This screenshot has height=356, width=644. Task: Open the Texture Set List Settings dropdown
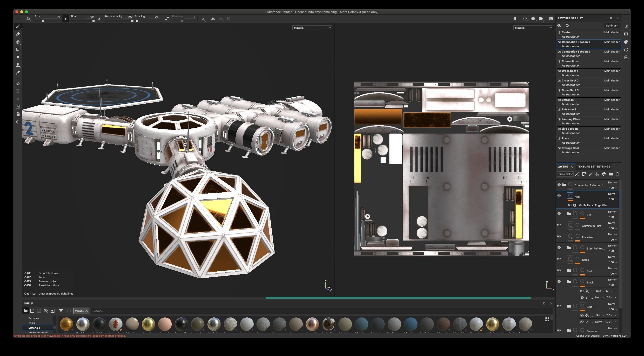coord(612,26)
